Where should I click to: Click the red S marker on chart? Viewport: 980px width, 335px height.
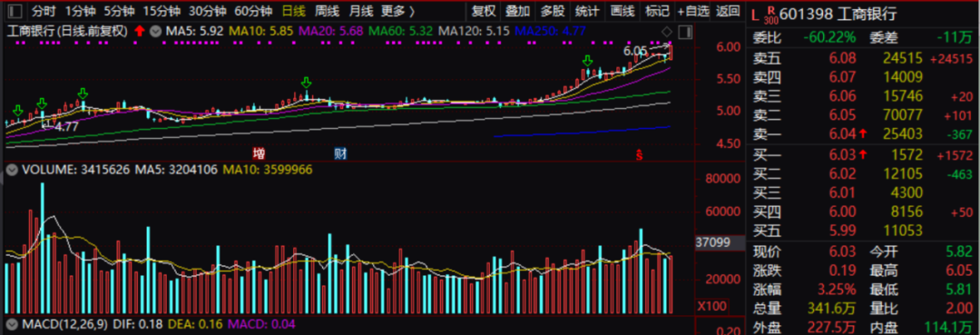point(639,154)
